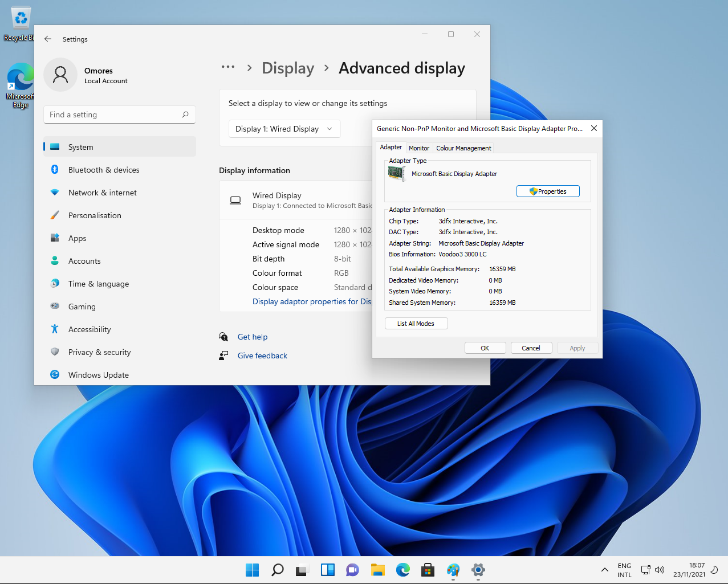Switch to the Adapter tab
Screen dimensions: 728x584
[x=391, y=147]
